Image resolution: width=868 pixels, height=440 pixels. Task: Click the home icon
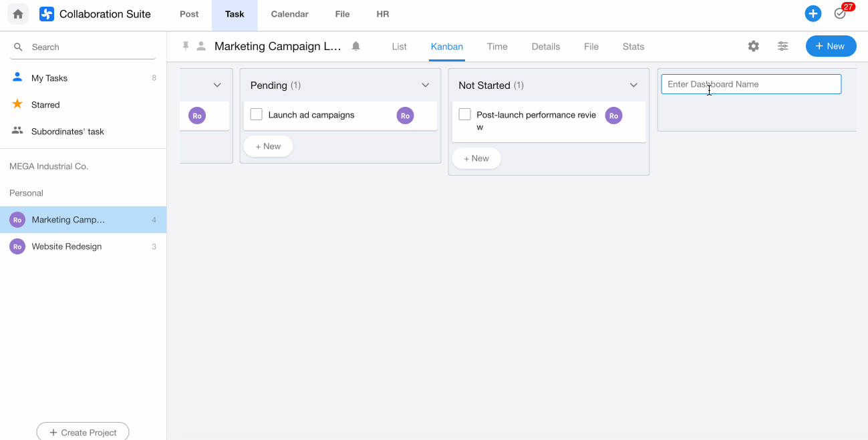[18, 14]
